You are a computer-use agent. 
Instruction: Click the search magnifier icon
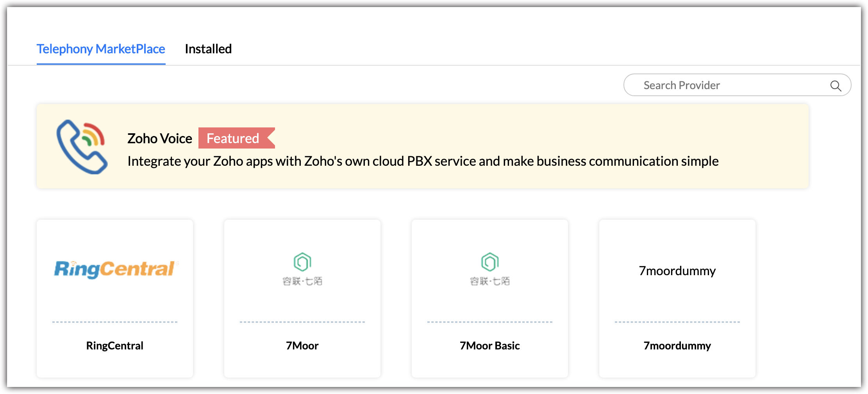[835, 86]
